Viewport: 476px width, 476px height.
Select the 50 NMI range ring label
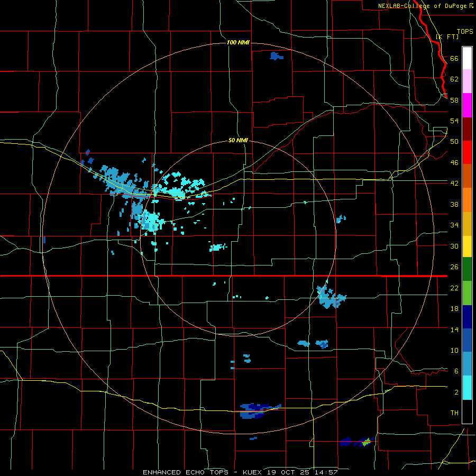pyautogui.click(x=239, y=141)
